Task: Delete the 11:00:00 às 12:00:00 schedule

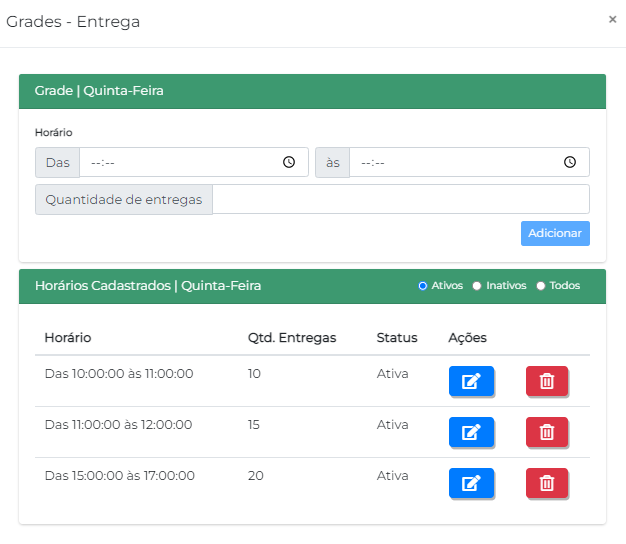Action: point(546,432)
